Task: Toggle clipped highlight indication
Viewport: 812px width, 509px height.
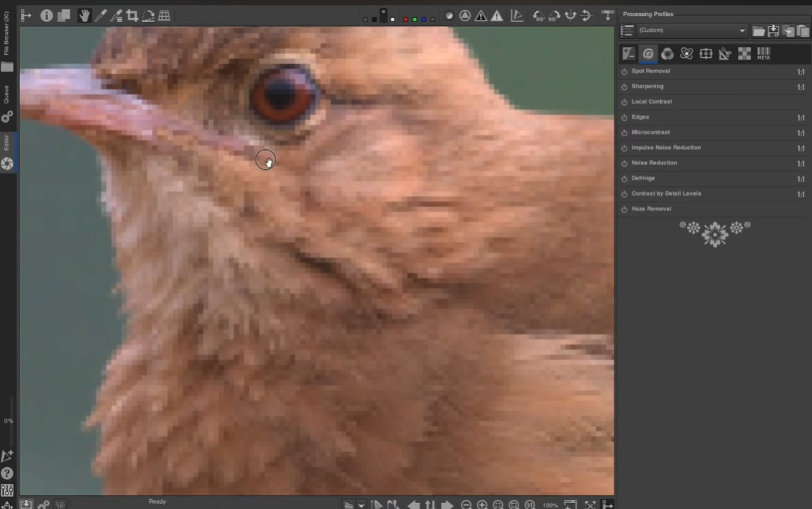Action: click(x=496, y=15)
